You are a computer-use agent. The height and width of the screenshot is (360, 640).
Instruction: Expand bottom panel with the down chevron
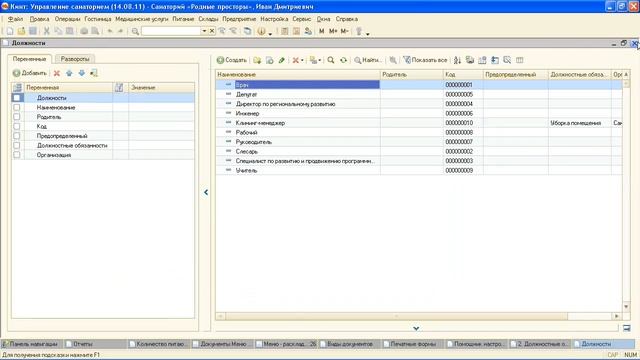pyautogui.click(x=416, y=328)
